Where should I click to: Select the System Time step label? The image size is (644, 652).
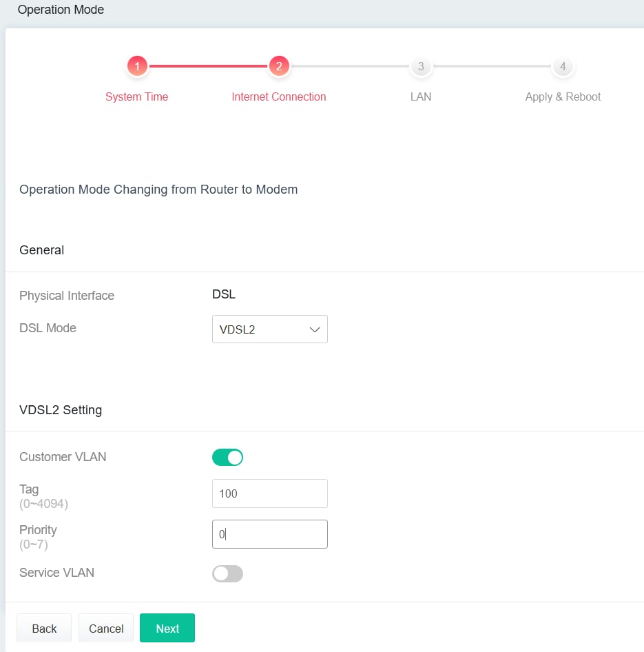click(x=136, y=96)
